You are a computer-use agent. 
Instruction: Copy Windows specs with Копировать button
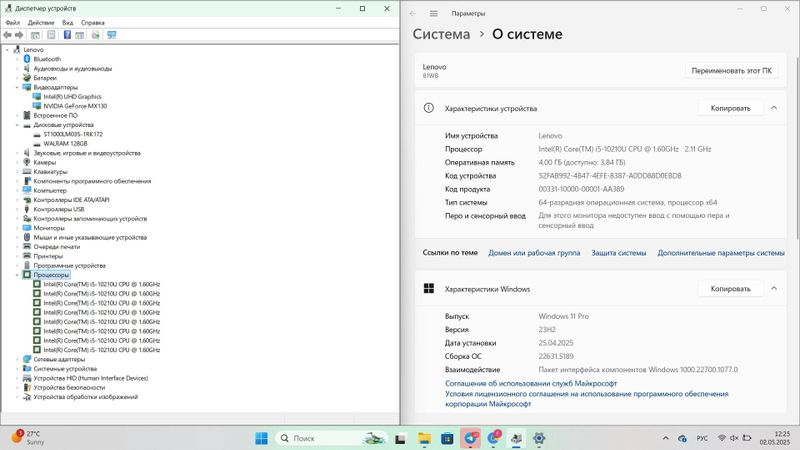point(731,289)
